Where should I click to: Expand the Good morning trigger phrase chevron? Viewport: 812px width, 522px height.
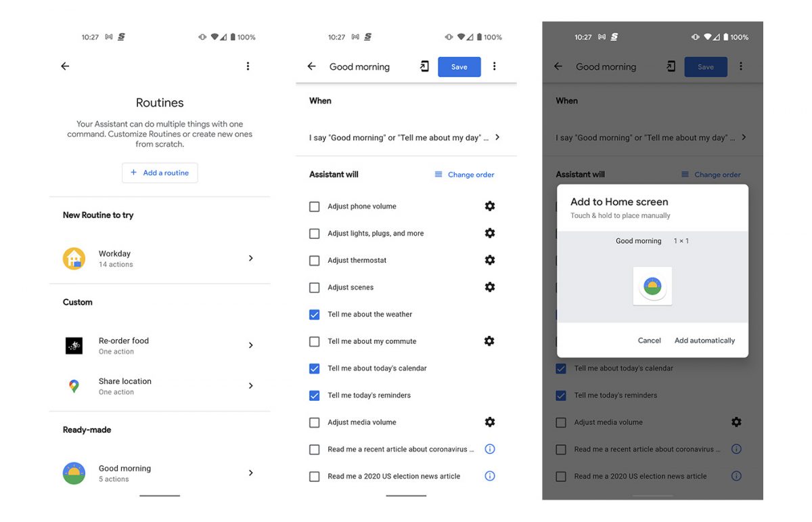coord(497,137)
